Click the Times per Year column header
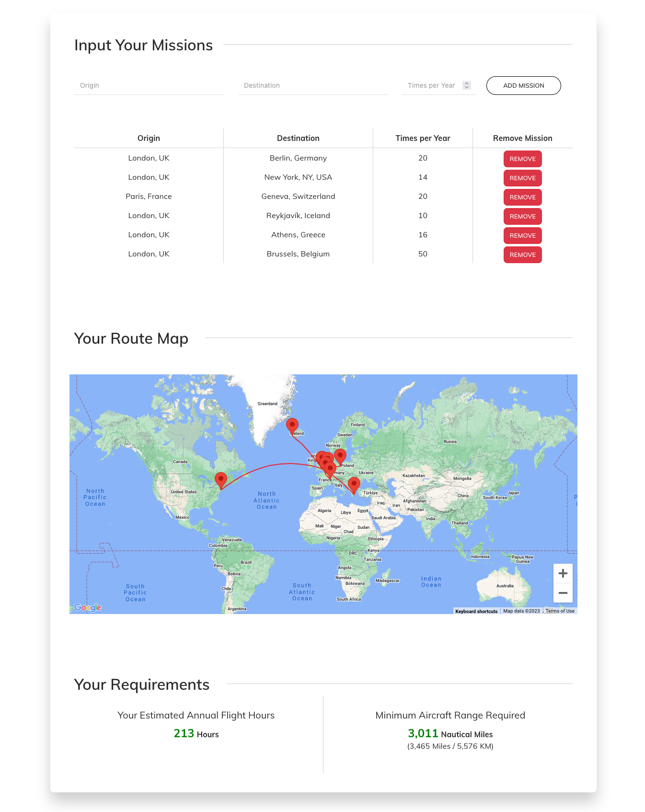 coord(423,138)
